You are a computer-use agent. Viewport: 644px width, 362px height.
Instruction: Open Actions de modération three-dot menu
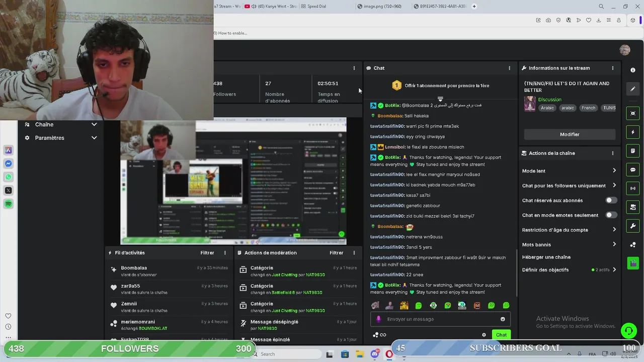coord(354,253)
